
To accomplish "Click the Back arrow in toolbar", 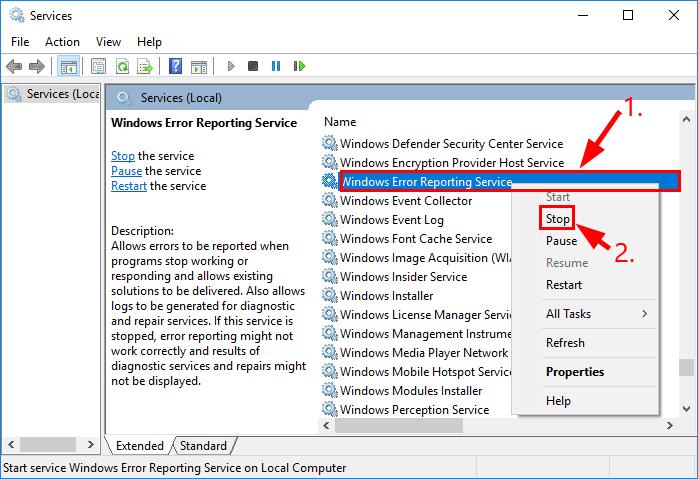I will click(14, 67).
